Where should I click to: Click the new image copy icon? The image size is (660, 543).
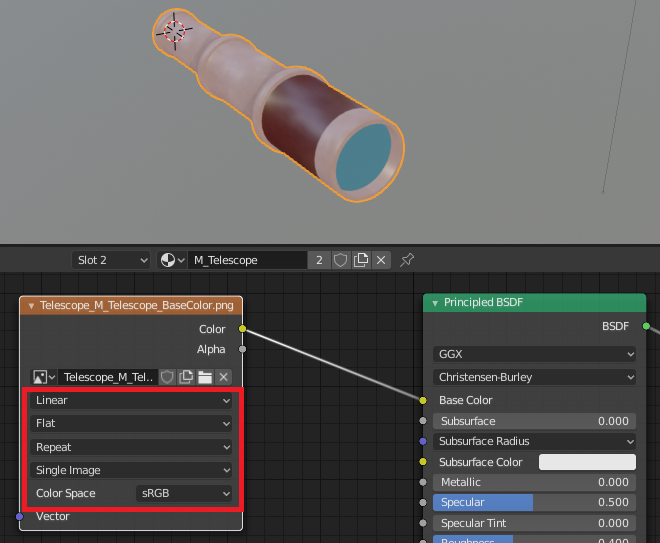[x=186, y=377]
